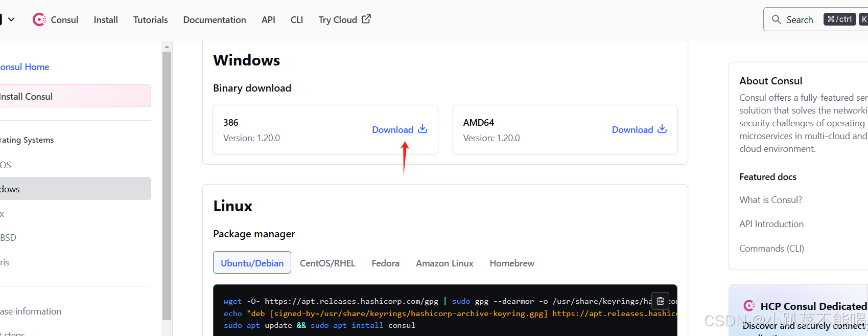Copy the code block with the clipboard icon
This screenshot has width=868, height=336.
(x=660, y=301)
